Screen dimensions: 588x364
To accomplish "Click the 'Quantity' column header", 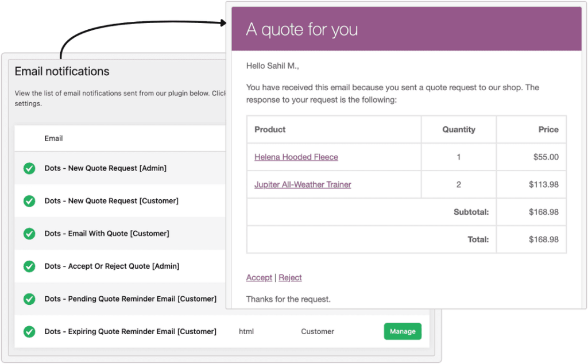I will (x=459, y=130).
